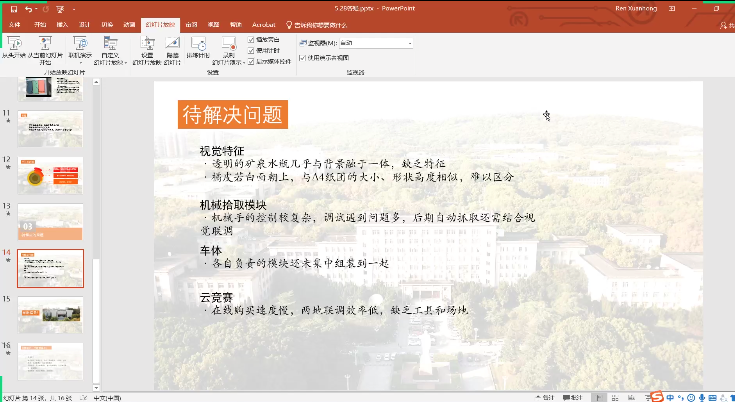Click the Hide Slide (隐藏幻灯片) button
Screen dimensions: 735x402
(172, 51)
